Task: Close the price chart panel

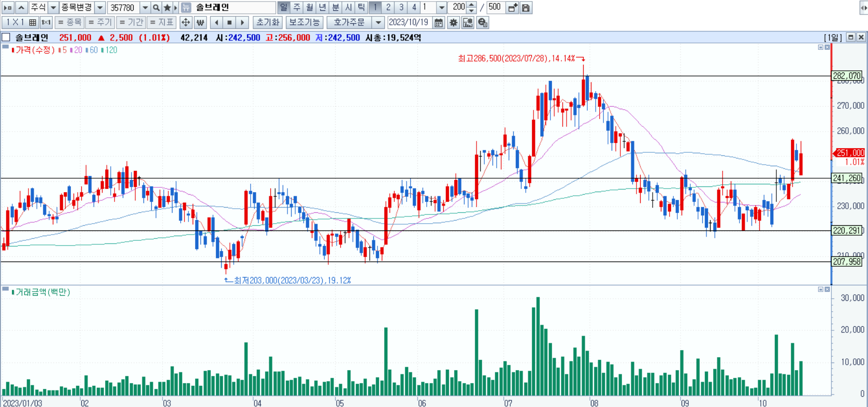Action: click(827, 47)
